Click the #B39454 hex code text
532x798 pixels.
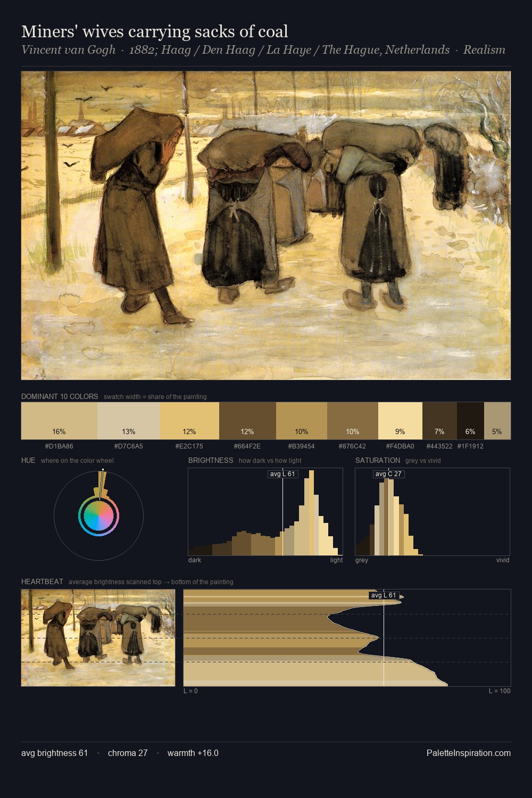(x=302, y=446)
